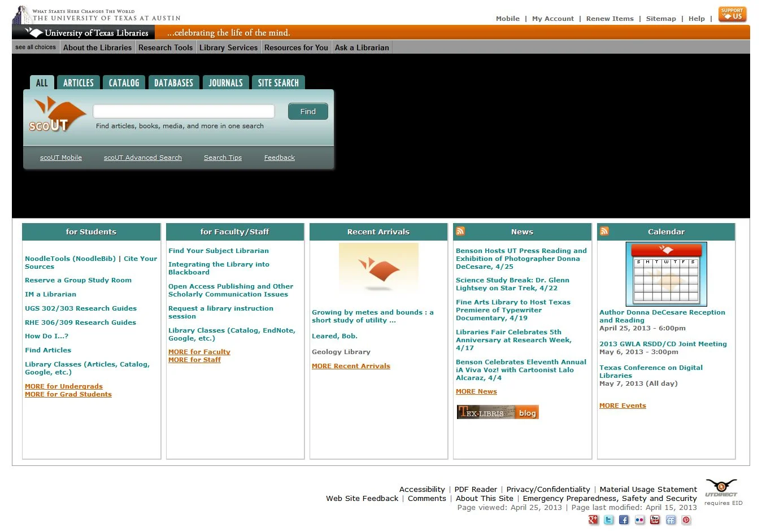Open Growing by metes and bounds title

[x=373, y=316]
